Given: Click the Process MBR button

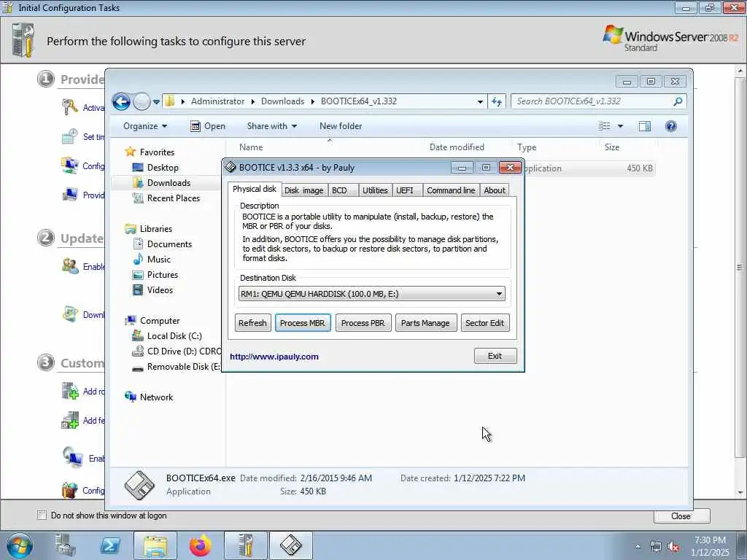Looking at the screenshot, I should click(303, 323).
